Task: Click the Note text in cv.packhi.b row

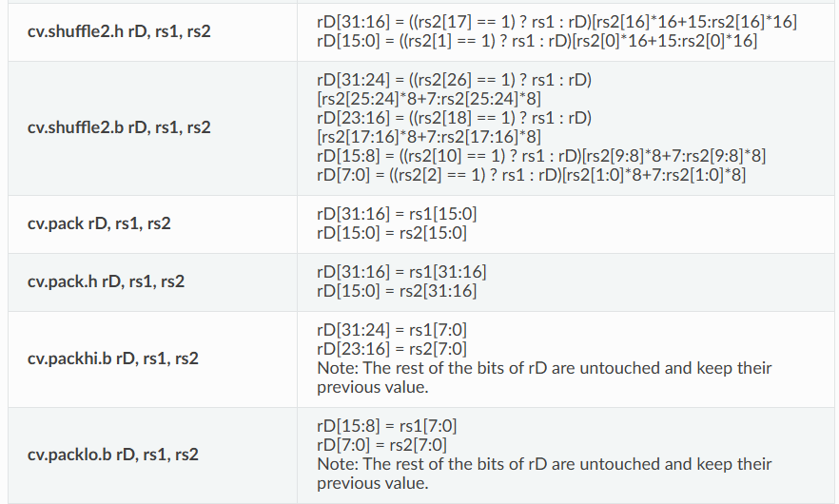Action: pyautogui.click(x=544, y=378)
